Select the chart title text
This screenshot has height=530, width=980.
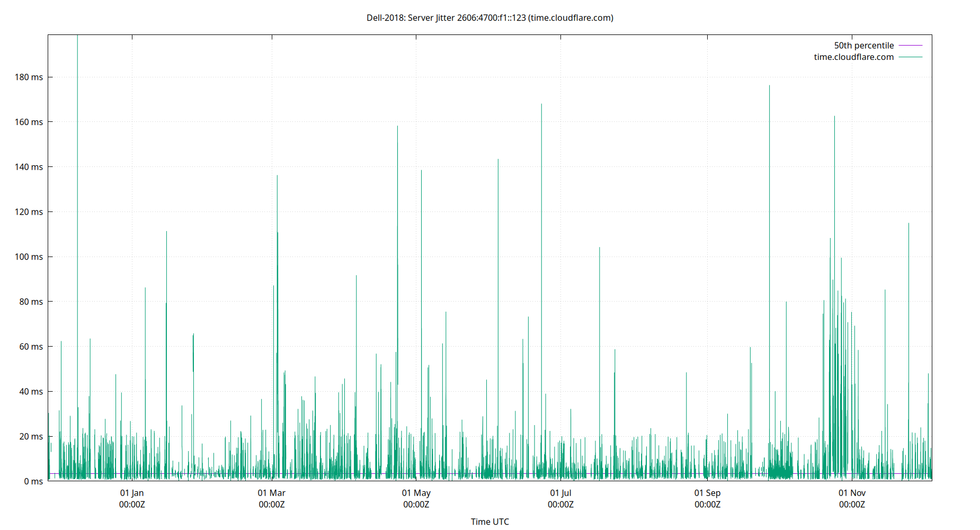pos(489,17)
